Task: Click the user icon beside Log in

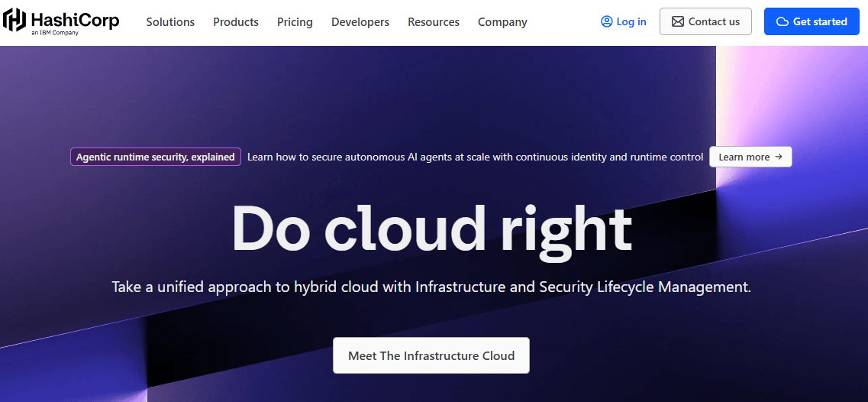Action: coord(607,21)
